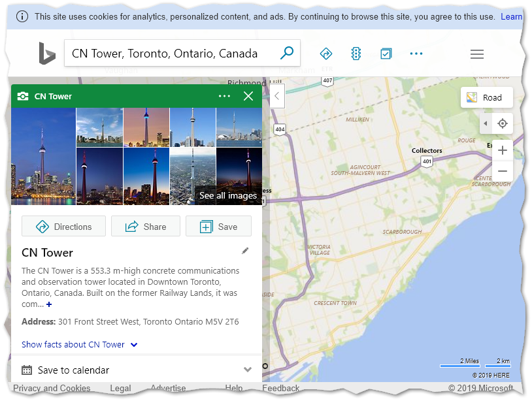Viewport: 532px width, 401px height.
Task: Click the map scale bar 2 Miles
Action: point(460,363)
